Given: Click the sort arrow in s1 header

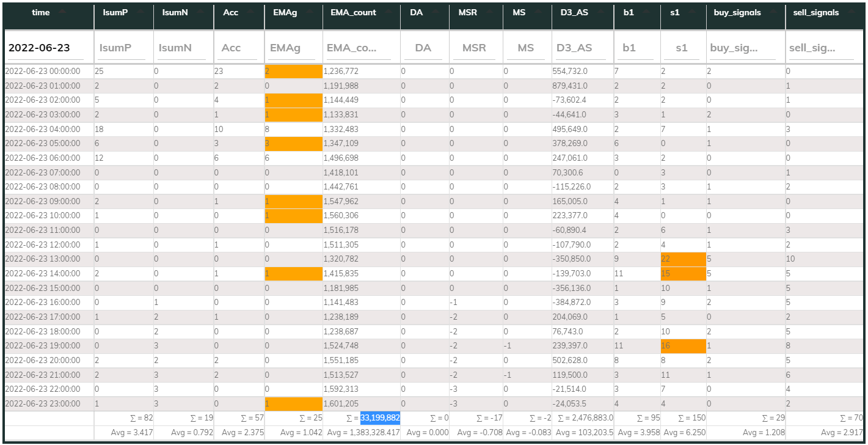Looking at the screenshot, I should click(693, 12).
